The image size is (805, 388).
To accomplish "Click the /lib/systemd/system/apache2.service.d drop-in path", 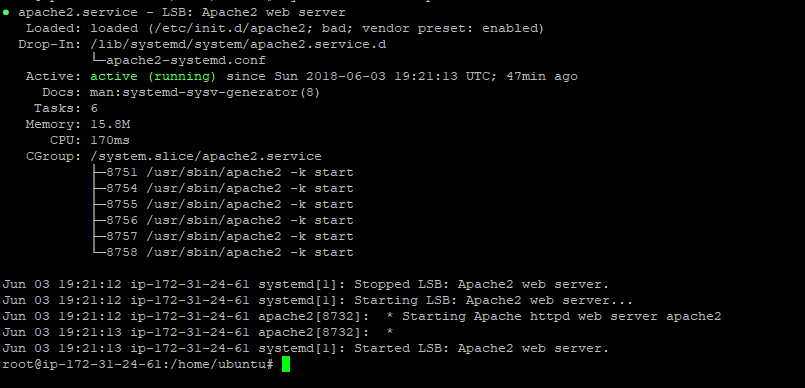I will point(238,45).
